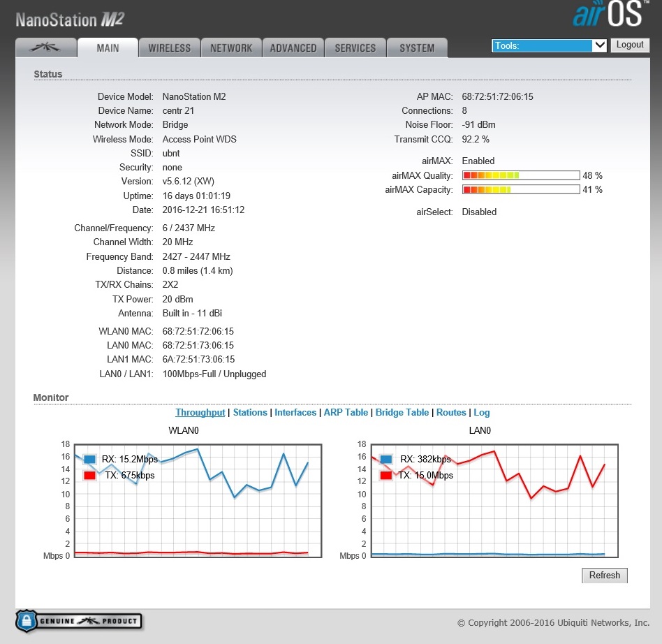662x644 pixels.
Task: View the Log monitor
Action: [481, 412]
